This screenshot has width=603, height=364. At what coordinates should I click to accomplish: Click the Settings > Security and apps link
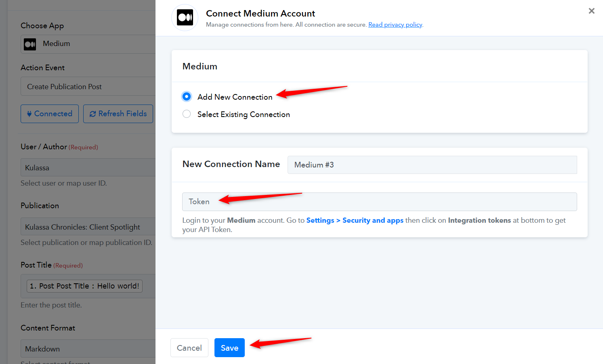coord(355,220)
